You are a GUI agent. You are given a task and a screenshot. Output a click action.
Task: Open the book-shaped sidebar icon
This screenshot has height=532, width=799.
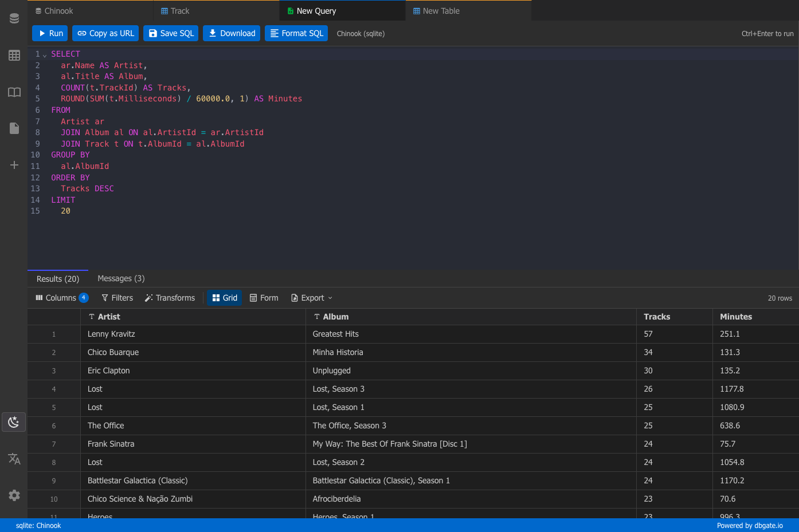(14, 92)
